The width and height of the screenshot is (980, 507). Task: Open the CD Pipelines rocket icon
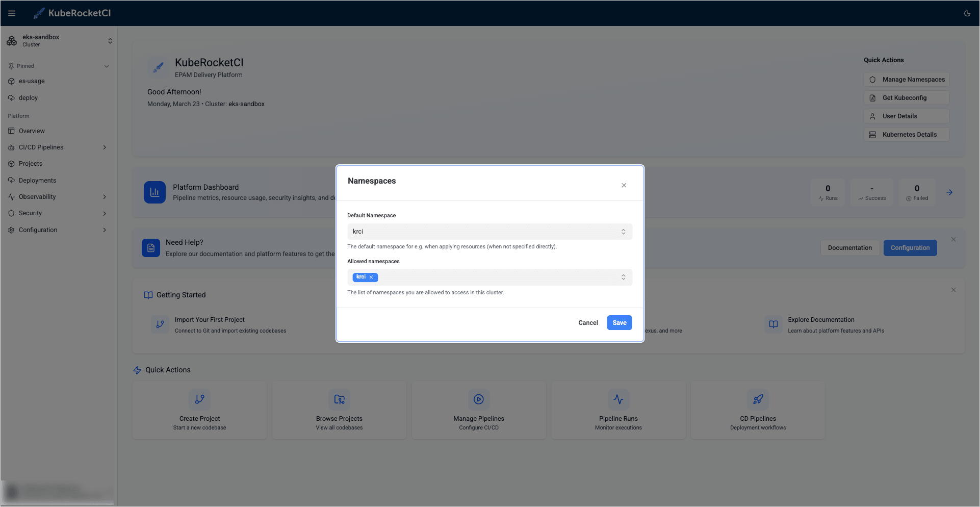[x=758, y=399]
